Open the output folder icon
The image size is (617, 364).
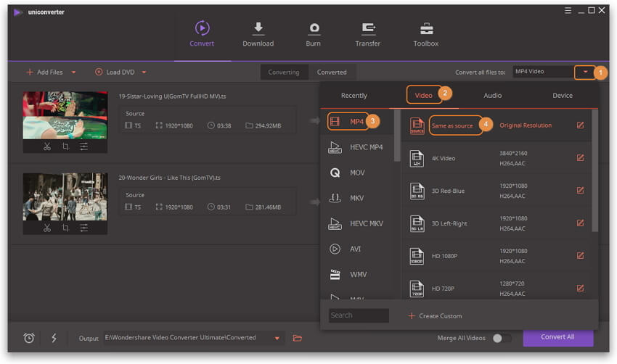pos(297,338)
